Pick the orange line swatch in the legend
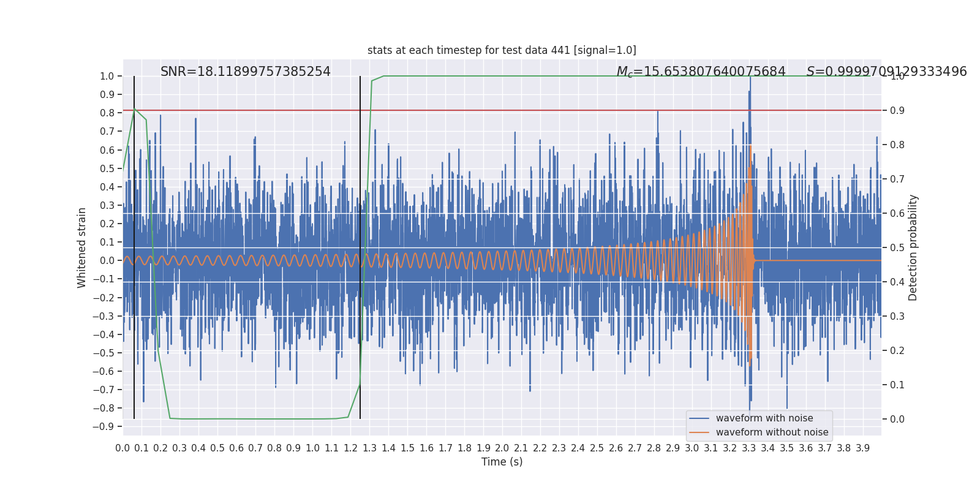The image size is (980, 490). click(699, 432)
